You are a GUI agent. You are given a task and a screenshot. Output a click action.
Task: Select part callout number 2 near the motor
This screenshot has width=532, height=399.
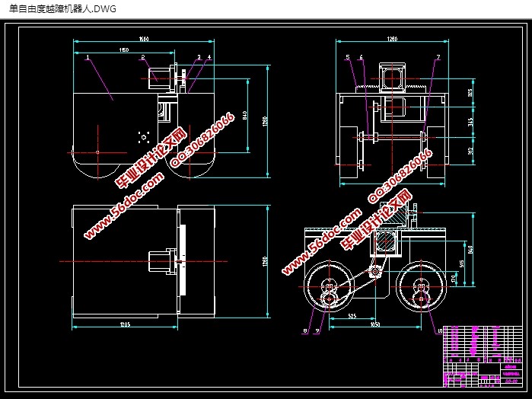[x=142, y=57]
